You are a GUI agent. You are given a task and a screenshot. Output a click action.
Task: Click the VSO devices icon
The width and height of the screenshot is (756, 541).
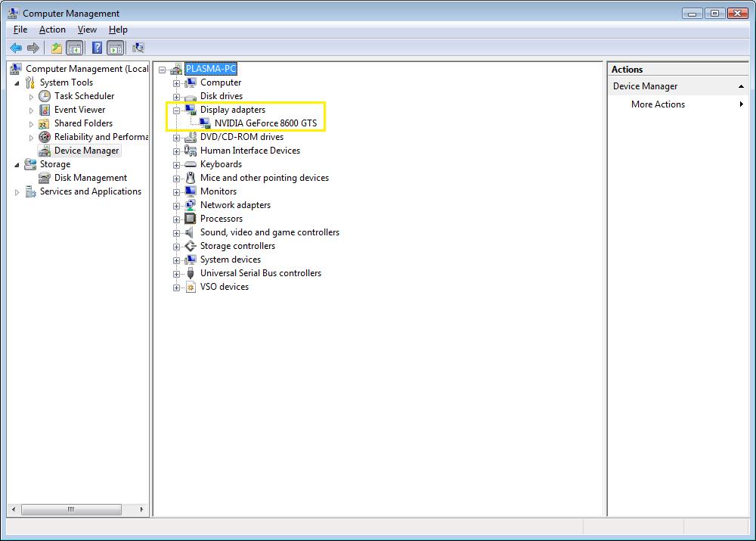191,288
